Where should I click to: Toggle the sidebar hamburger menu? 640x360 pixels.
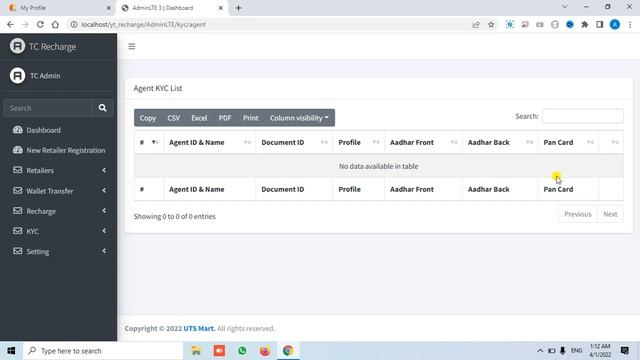coord(131,47)
